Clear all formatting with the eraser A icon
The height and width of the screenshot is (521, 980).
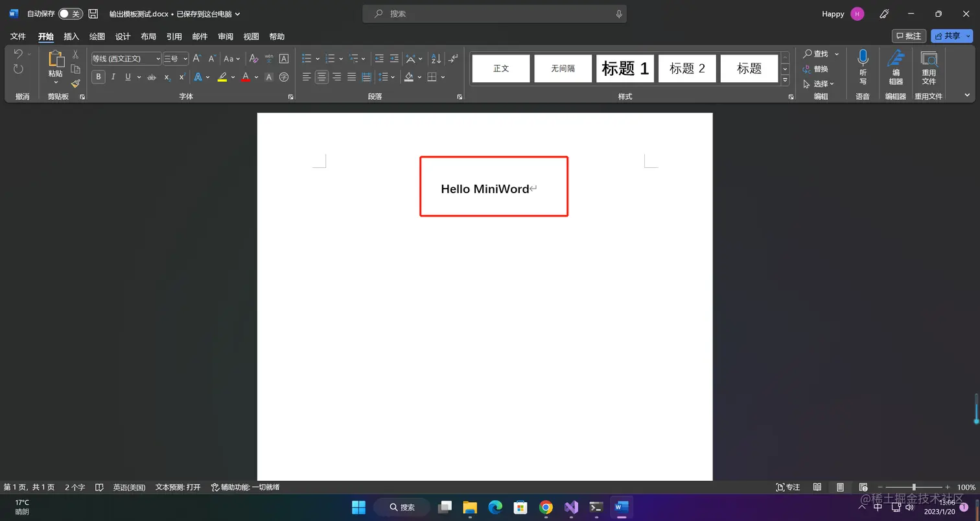pos(254,58)
